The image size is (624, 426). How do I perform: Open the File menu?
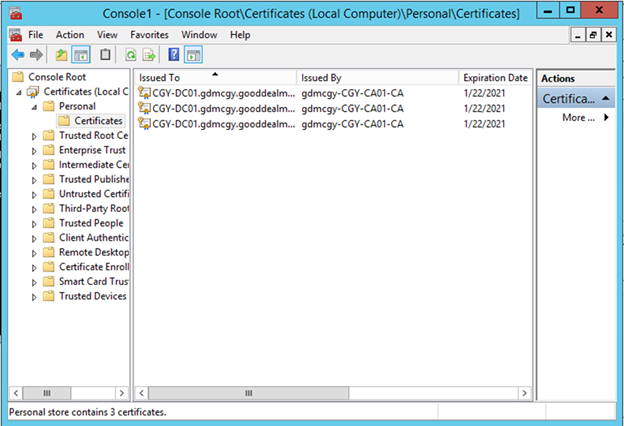[x=35, y=35]
